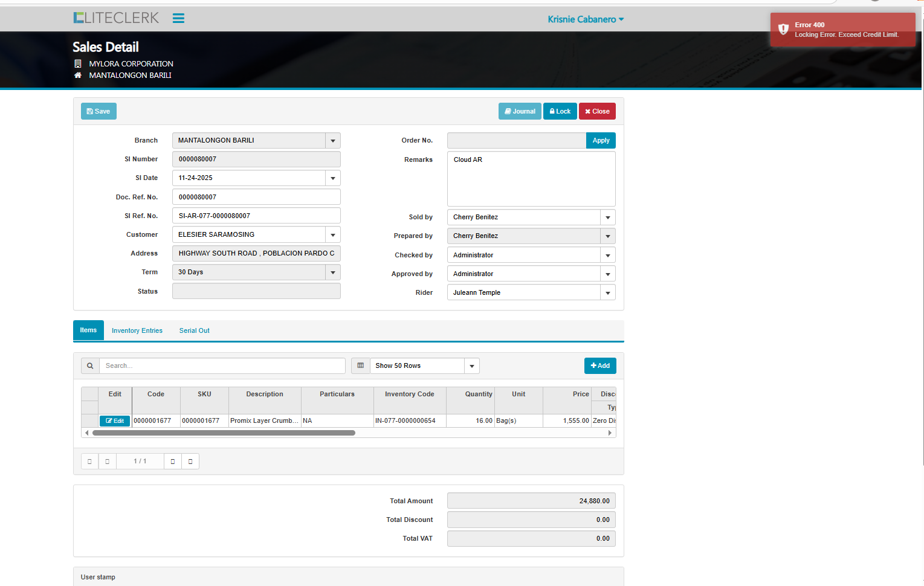Image resolution: width=924 pixels, height=586 pixels.
Task: Go to last page pagination icon
Action: click(190, 462)
